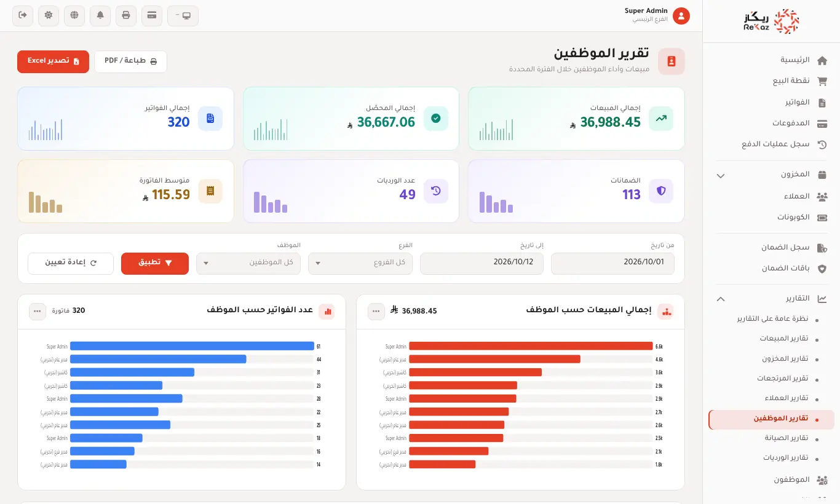The image size is (840, 504).
Task: Click the تصدير Excel button
Action: point(53,61)
